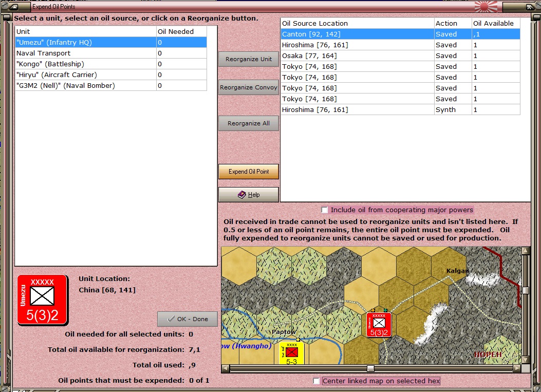Click the Oil Needed value for Naval Transport
541x392 pixels.
[181, 53]
